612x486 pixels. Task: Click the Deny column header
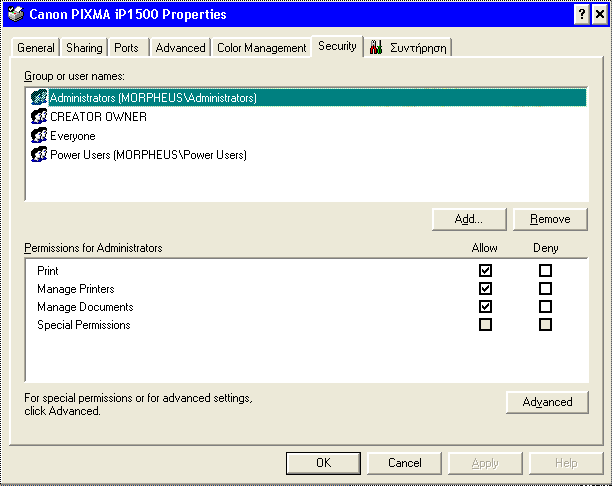(x=546, y=248)
